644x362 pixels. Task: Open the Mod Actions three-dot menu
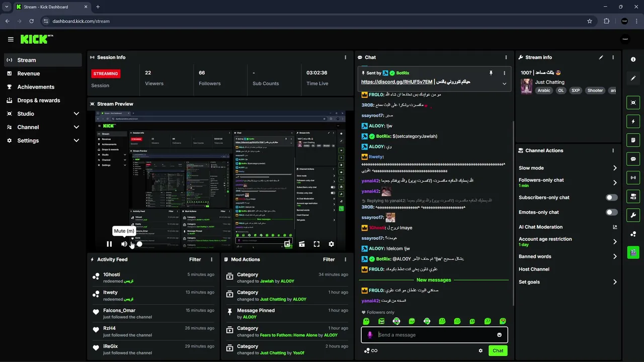point(345,259)
